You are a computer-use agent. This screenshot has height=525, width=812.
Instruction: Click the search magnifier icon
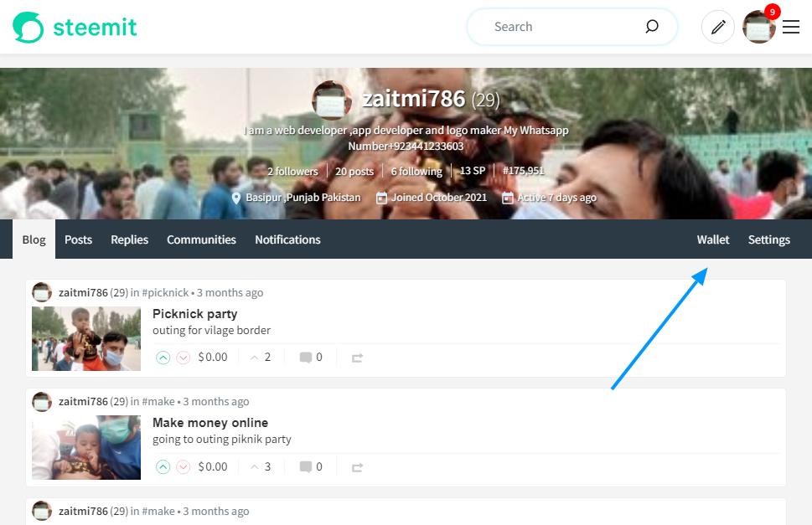point(652,27)
